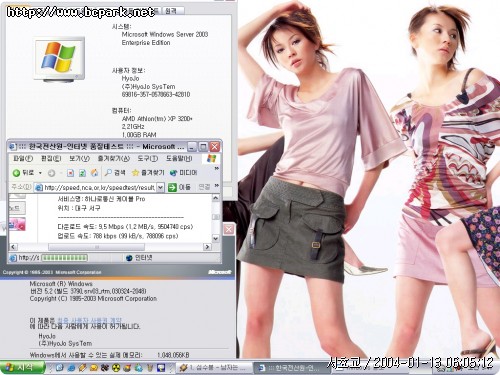Click the Windows logo monitor image in System Properties
This screenshot has width=500, height=375.
(59, 60)
